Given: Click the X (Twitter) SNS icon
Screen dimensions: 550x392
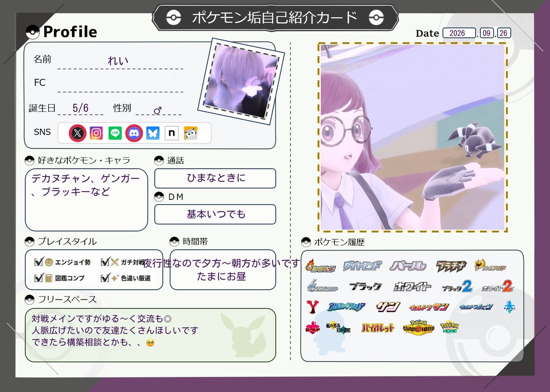Looking at the screenshot, I should (x=78, y=133).
